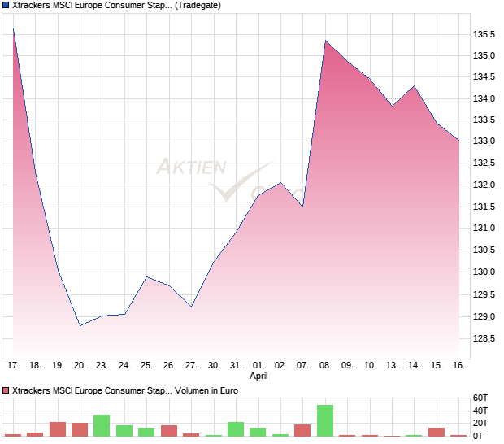This screenshot has width=504, height=444.
Task: Click the '135,5' price axis label
Action: pos(484,34)
